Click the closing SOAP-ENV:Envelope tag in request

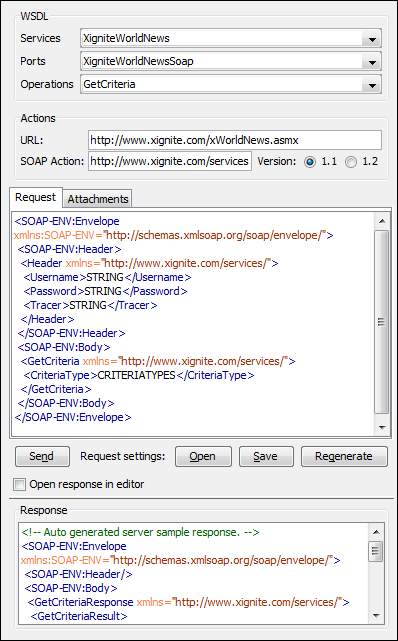click(x=73, y=417)
